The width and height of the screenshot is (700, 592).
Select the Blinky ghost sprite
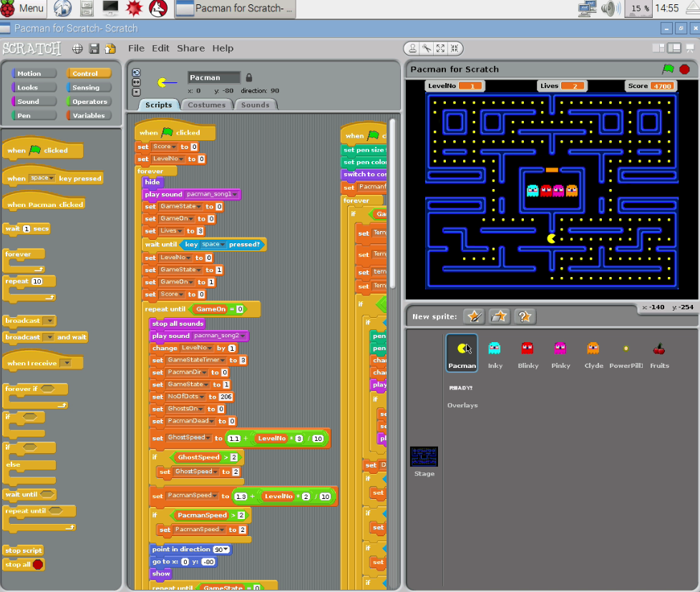pyautogui.click(x=528, y=355)
